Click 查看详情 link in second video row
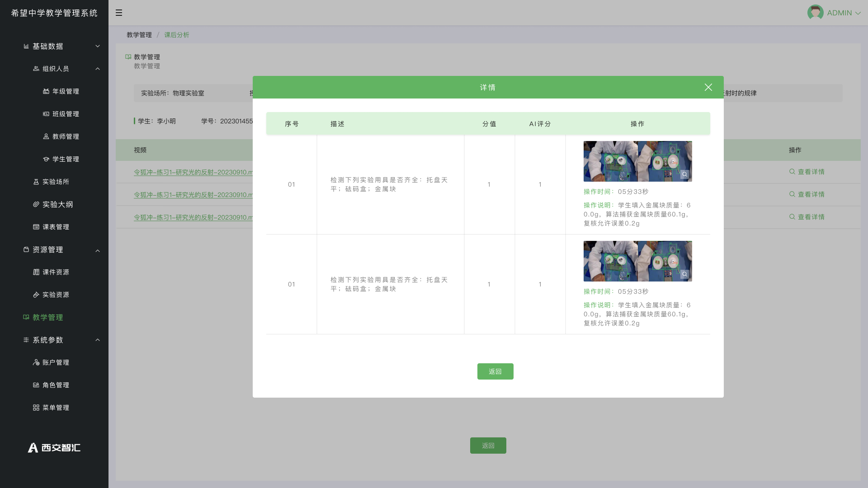Image resolution: width=868 pixels, height=488 pixels. [x=807, y=194]
